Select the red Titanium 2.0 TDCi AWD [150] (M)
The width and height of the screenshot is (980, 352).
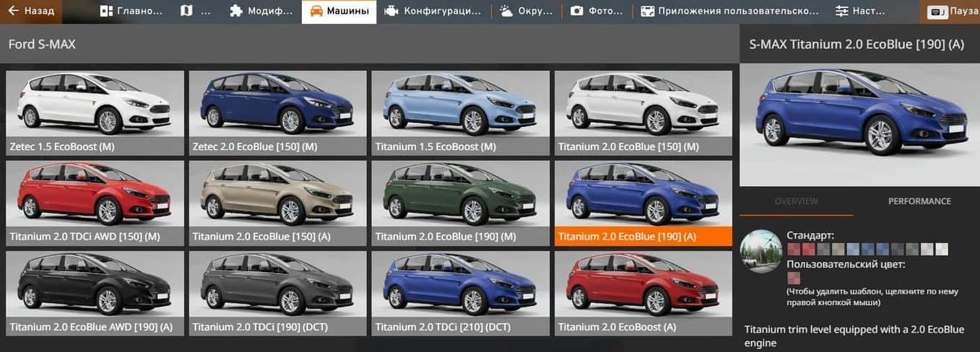click(x=95, y=203)
